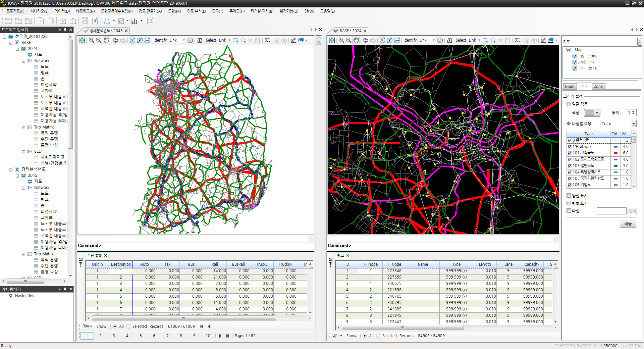Image resolution: width=644 pixels, height=349 pixels.
Task: Enable the 방향 표시 checkbox
Action: click(569, 203)
